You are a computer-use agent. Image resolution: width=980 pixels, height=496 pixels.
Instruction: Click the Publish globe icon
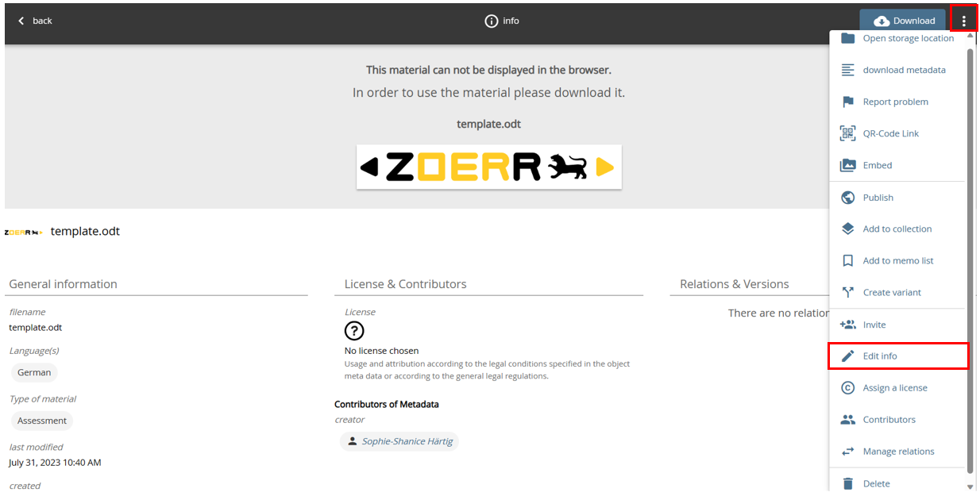(847, 198)
